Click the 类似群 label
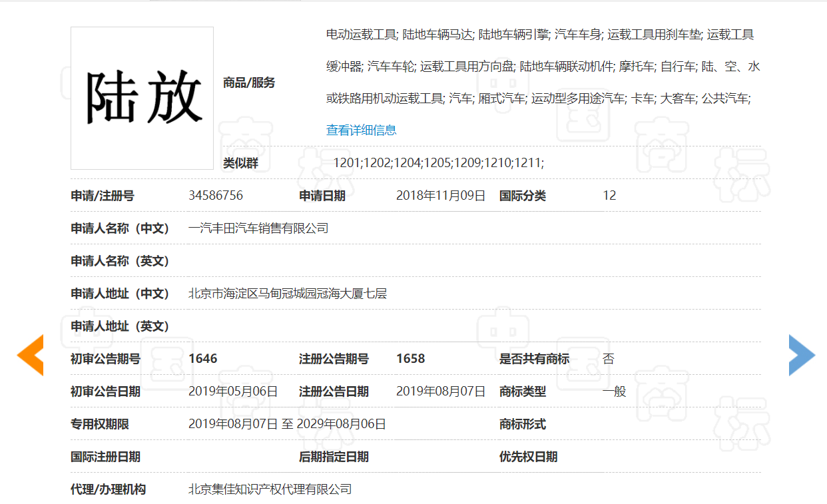Screen dimensions: 827x504 (x=240, y=164)
